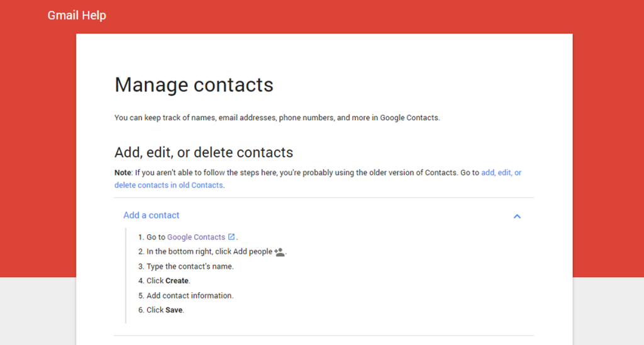Open the Gmail Help header link
The image size is (644, 345).
77,15
